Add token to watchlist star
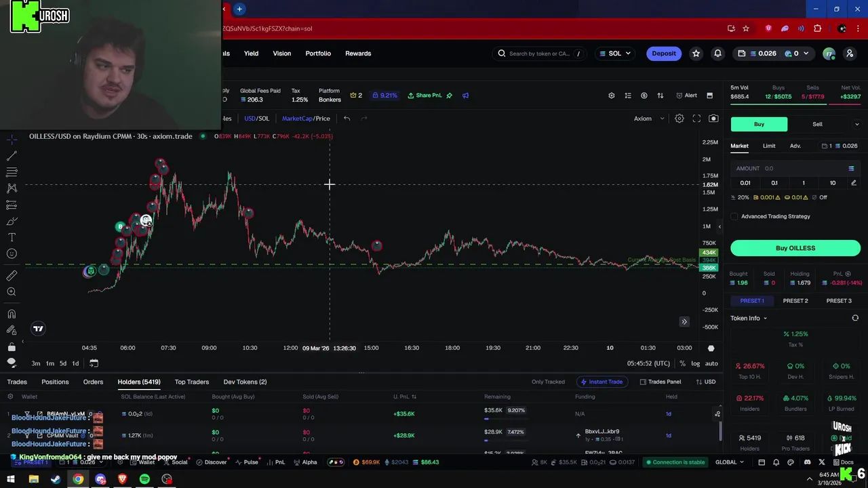 click(696, 54)
